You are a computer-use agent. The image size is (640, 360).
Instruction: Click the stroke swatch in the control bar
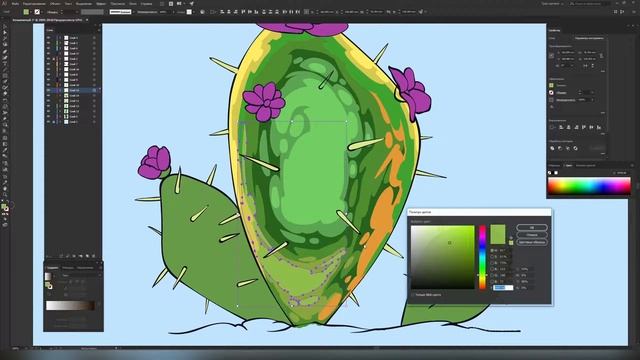tap(37, 12)
